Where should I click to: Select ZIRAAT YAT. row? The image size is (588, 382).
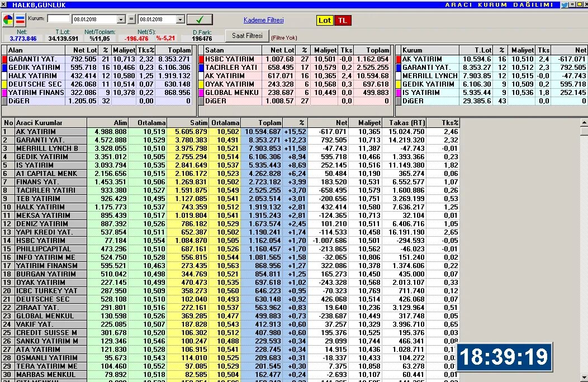click(231, 307)
